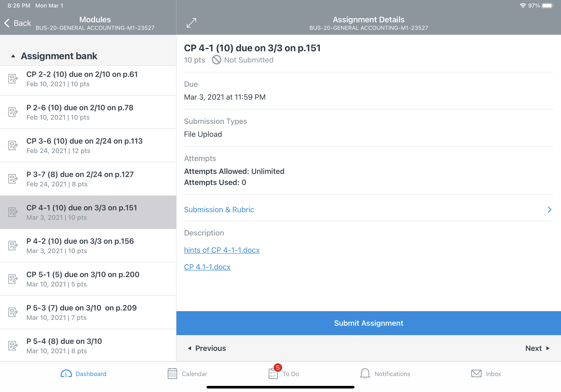
Task: Tap the Not Submitted status icon
Action: [x=216, y=60]
